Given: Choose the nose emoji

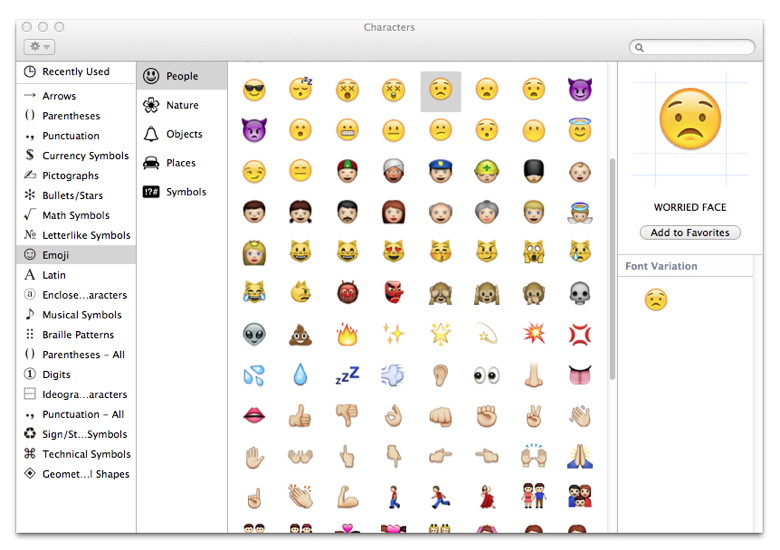Looking at the screenshot, I should (534, 375).
